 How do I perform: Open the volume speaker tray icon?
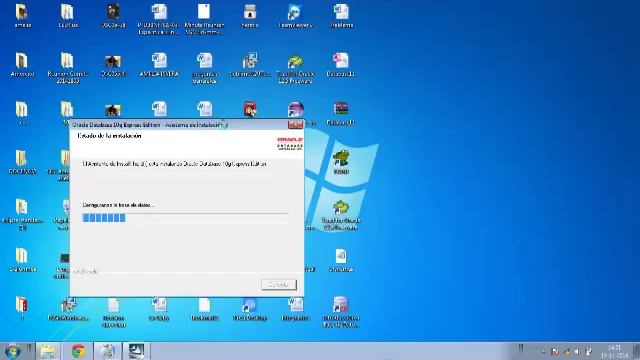[577, 351]
